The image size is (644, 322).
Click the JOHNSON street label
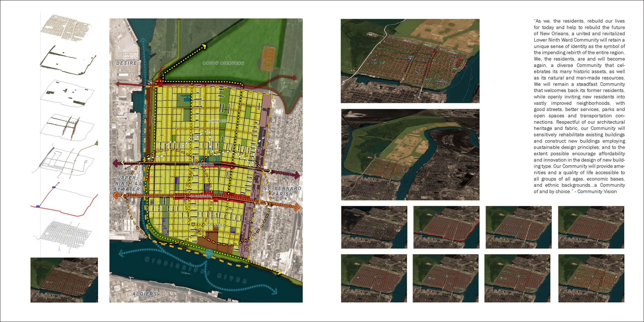pyautogui.click(x=197, y=134)
